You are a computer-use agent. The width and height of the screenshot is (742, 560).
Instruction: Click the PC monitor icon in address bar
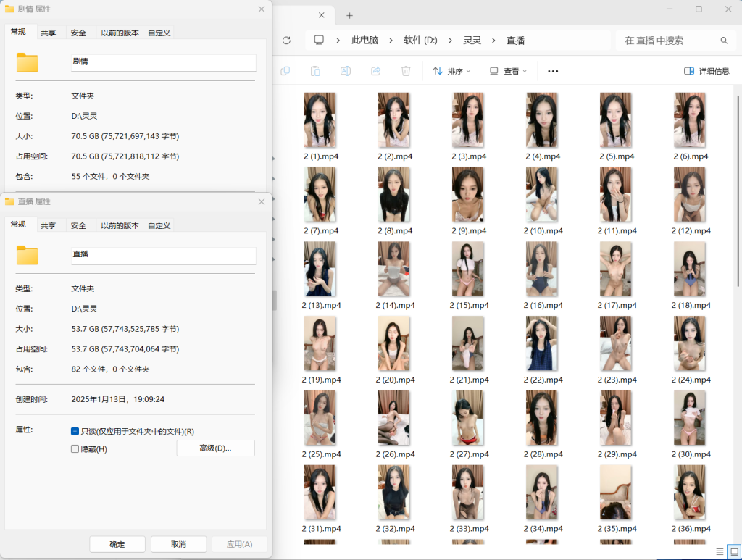tap(319, 40)
